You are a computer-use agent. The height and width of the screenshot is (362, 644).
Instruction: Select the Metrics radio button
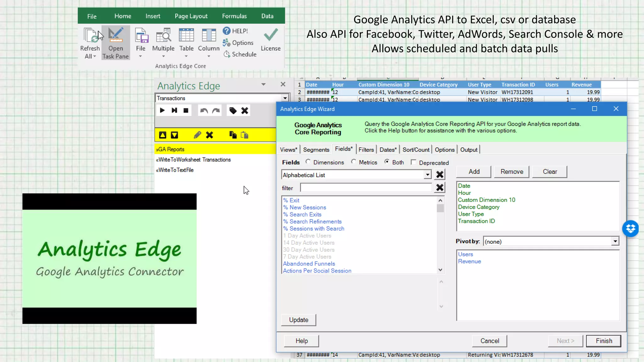[x=353, y=162]
